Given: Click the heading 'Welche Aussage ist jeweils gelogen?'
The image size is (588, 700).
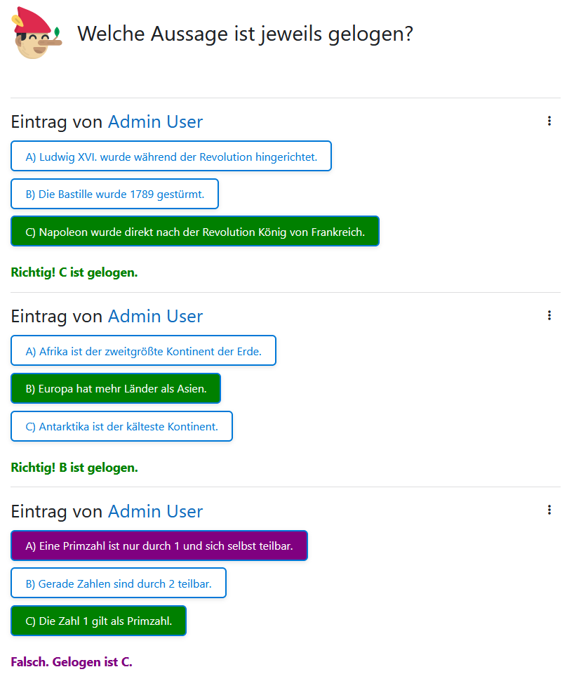Looking at the screenshot, I should coord(246,34).
